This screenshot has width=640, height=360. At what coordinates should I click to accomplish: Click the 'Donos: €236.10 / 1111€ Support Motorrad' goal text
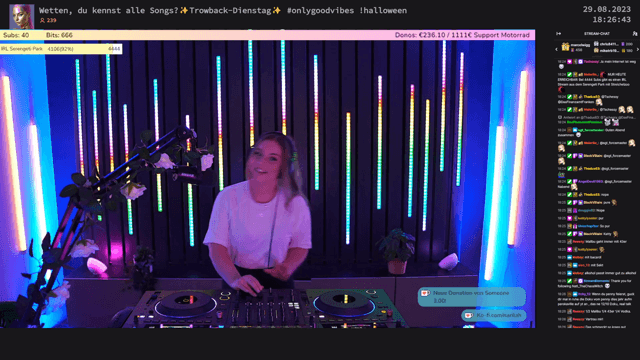click(x=462, y=35)
